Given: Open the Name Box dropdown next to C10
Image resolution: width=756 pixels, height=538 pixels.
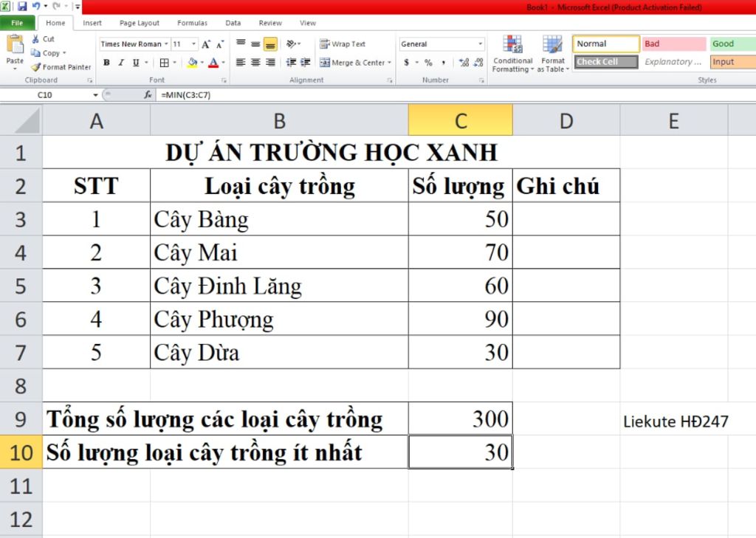Looking at the screenshot, I should point(95,95).
